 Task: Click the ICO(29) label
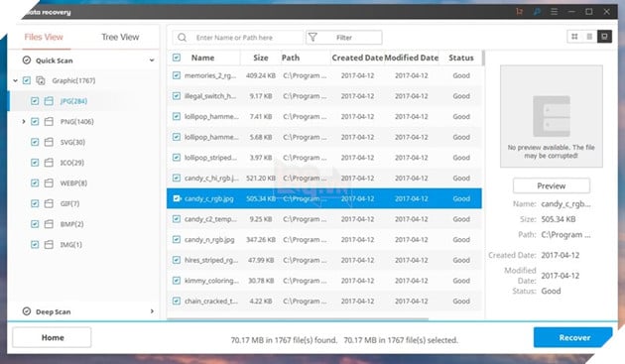[x=72, y=163]
